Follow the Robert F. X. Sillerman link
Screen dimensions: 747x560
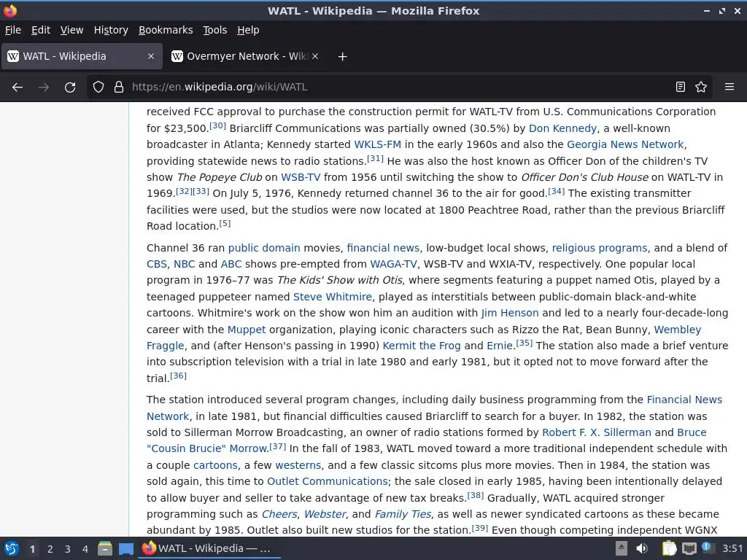tap(597, 432)
